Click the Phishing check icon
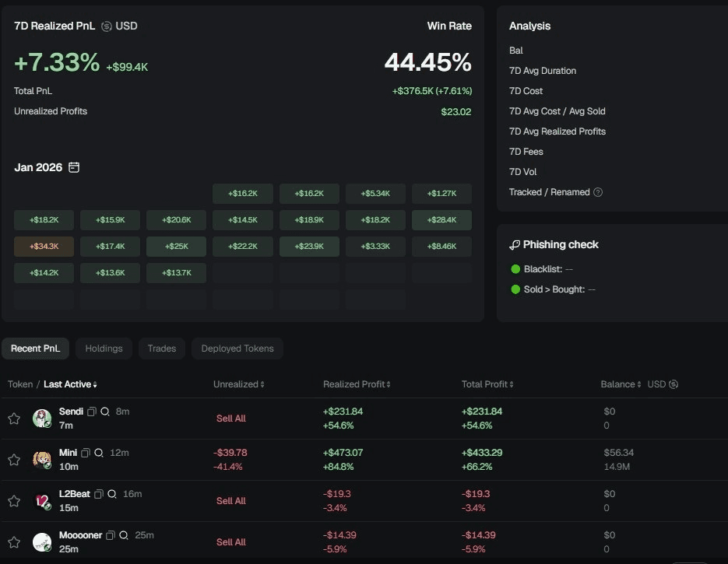Image resolution: width=728 pixels, height=564 pixels. (x=514, y=244)
